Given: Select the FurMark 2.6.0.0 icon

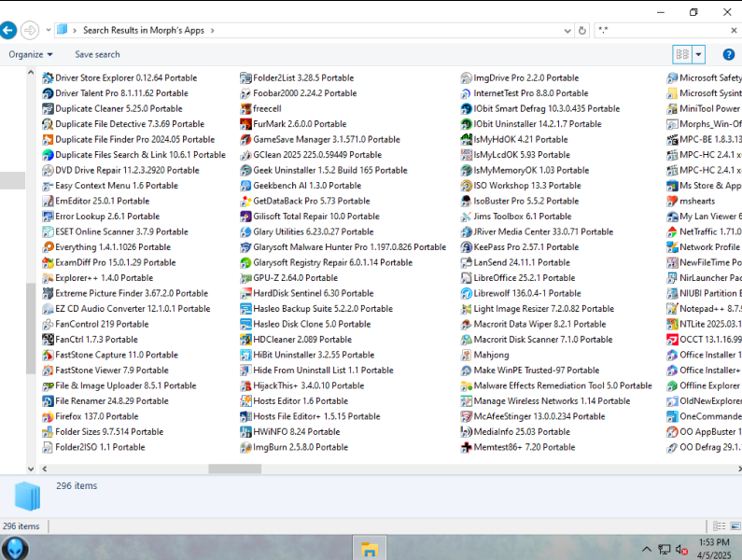Looking at the screenshot, I should click(245, 124).
